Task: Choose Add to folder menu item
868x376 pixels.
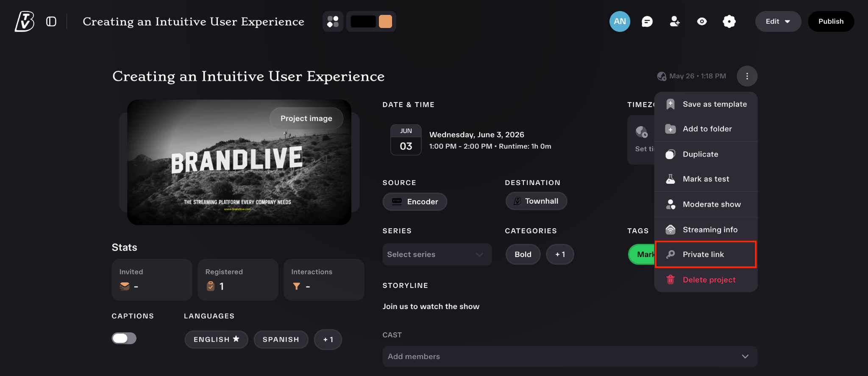Action: (706, 129)
